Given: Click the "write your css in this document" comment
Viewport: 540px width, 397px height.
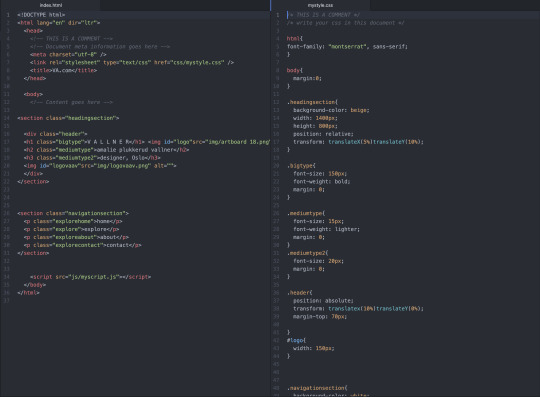Looking at the screenshot, I should [345, 23].
